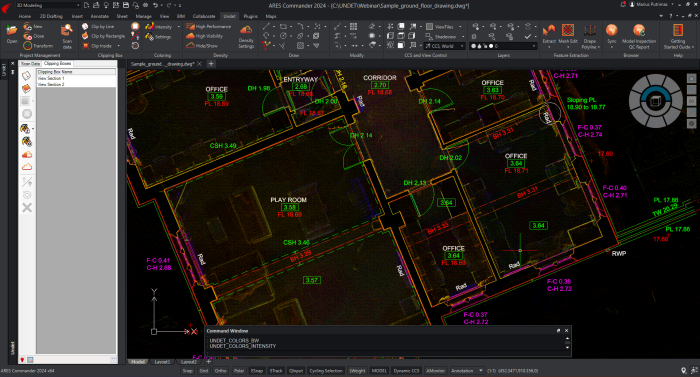
Task: Select the Clip by Line tool
Action: [x=98, y=26]
